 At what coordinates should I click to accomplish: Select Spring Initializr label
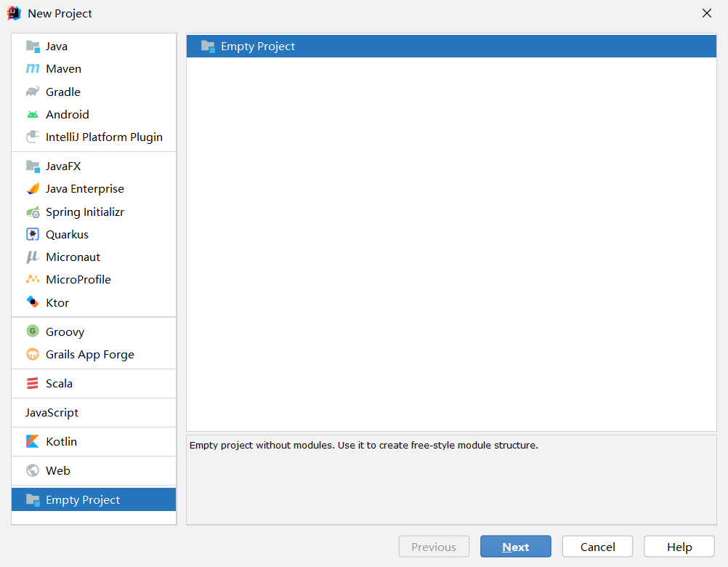[85, 212]
